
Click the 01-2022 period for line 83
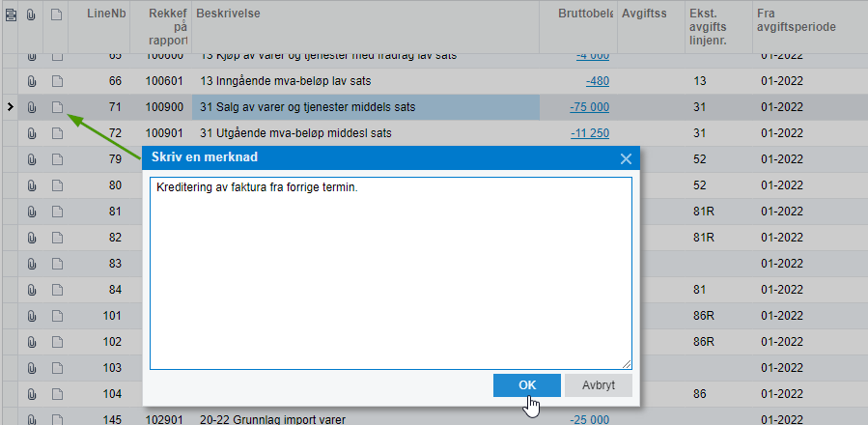coord(782,264)
